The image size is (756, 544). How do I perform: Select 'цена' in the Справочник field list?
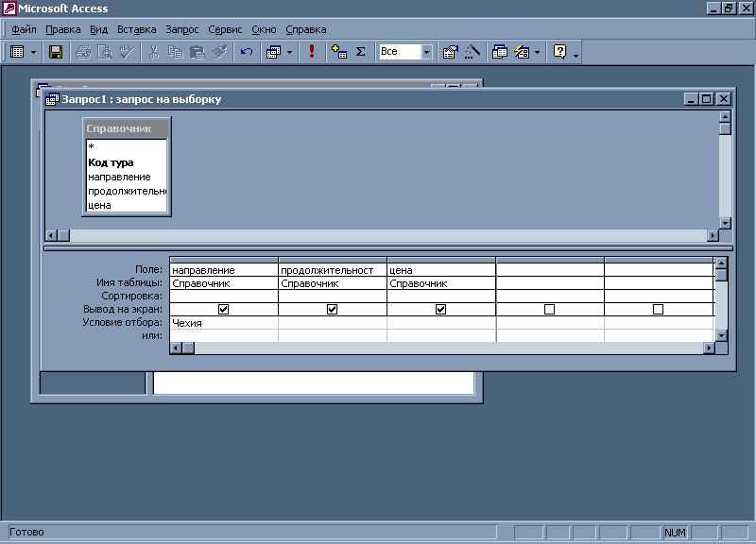point(127,205)
